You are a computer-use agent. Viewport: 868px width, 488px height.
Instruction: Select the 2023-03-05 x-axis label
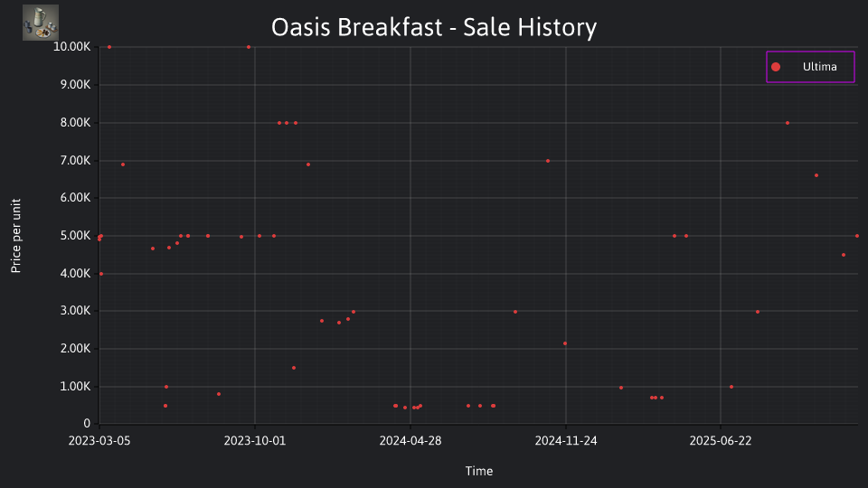pos(99,441)
